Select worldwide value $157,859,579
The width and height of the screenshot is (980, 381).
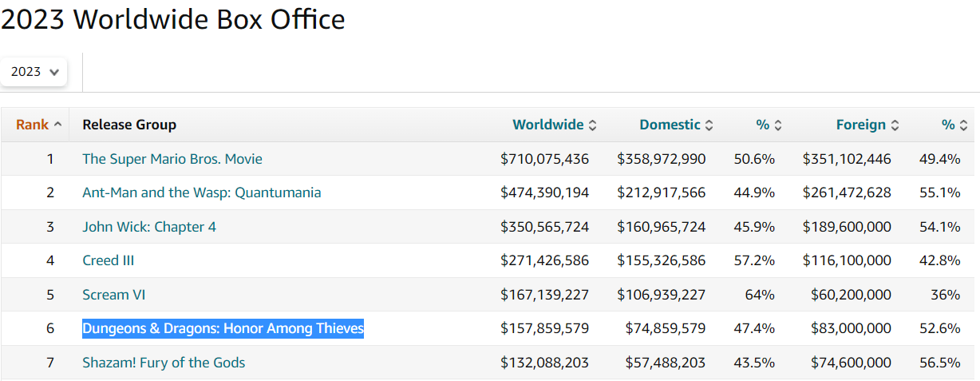[x=545, y=328]
